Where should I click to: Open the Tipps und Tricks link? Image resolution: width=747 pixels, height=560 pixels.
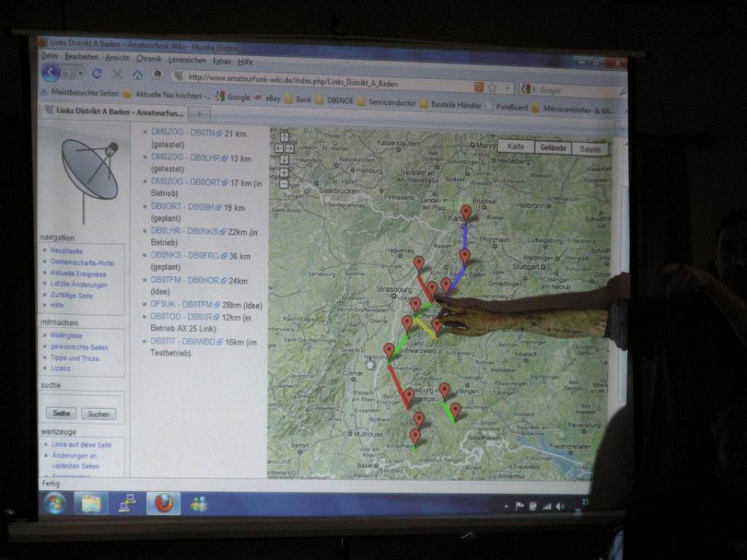pos(75,358)
